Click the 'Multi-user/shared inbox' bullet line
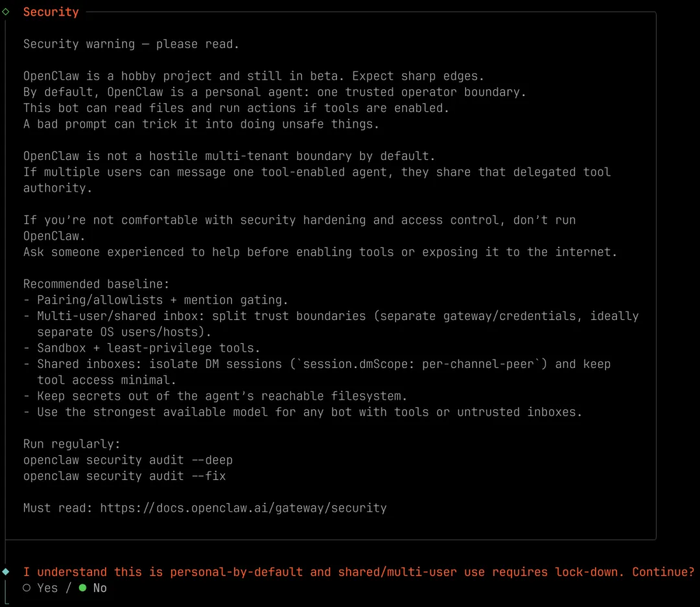This screenshot has height=607, width=700. click(331, 324)
